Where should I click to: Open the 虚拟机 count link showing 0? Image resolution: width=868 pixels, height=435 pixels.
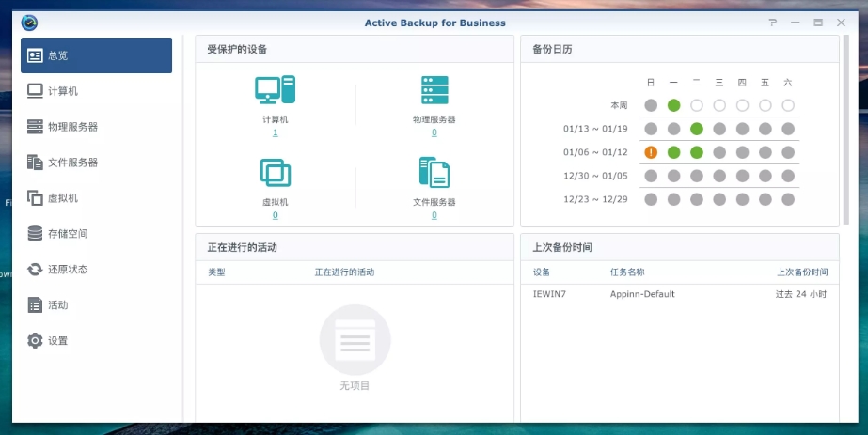point(276,215)
